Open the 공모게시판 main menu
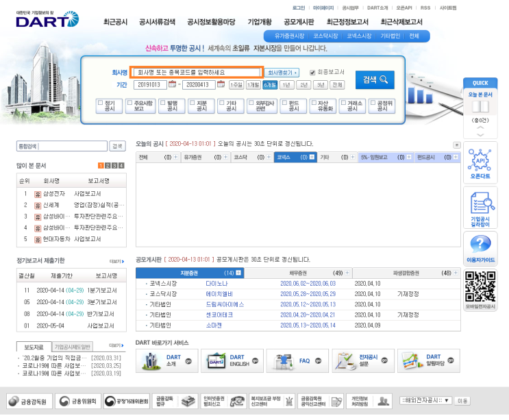The height and width of the screenshot is (420, 509). point(299,22)
